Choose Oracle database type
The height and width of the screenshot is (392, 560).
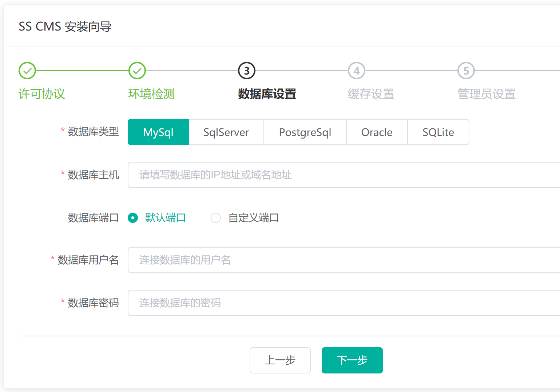click(x=377, y=132)
